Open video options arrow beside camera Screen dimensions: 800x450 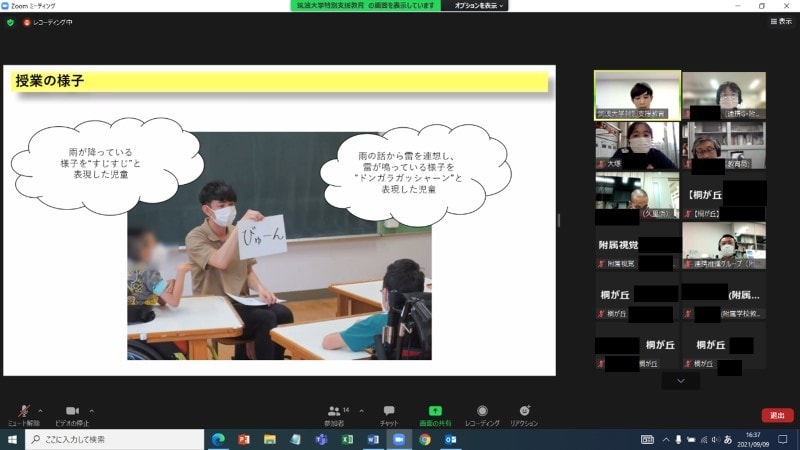(91, 410)
